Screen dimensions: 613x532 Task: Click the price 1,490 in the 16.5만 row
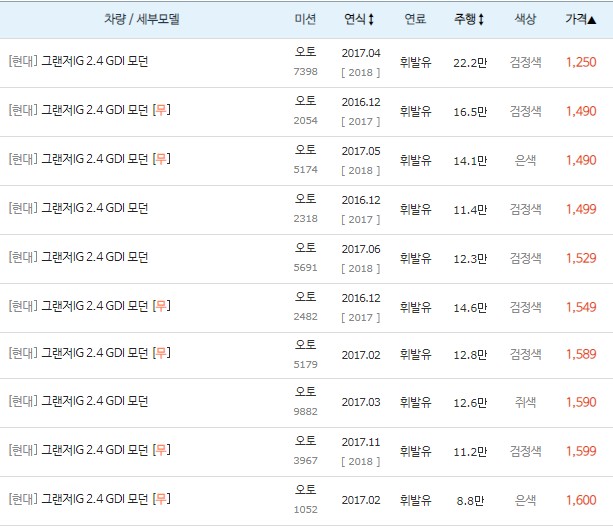point(581,111)
